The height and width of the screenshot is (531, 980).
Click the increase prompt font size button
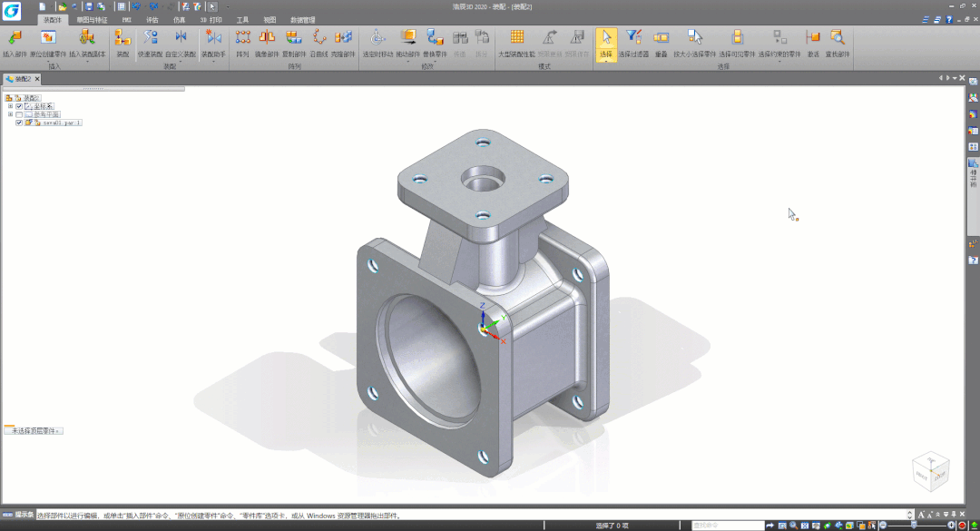(921, 514)
